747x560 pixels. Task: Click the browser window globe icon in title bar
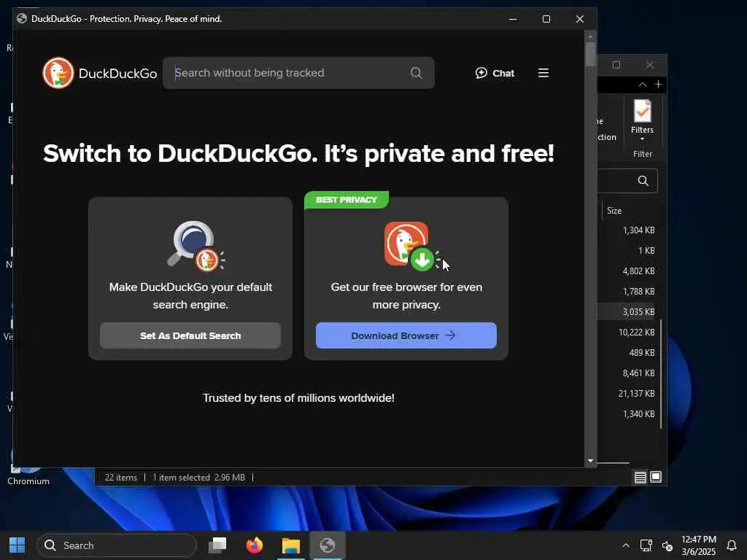pos(21,18)
